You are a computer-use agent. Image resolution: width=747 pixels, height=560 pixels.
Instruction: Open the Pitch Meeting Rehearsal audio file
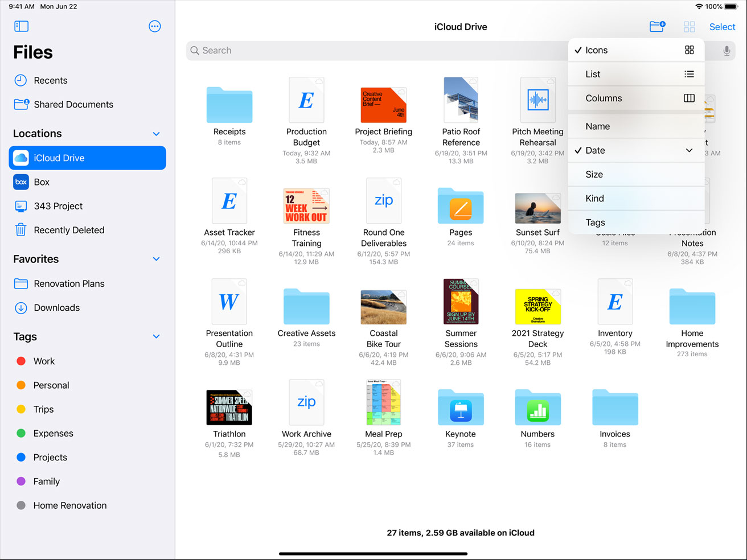pyautogui.click(x=538, y=100)
